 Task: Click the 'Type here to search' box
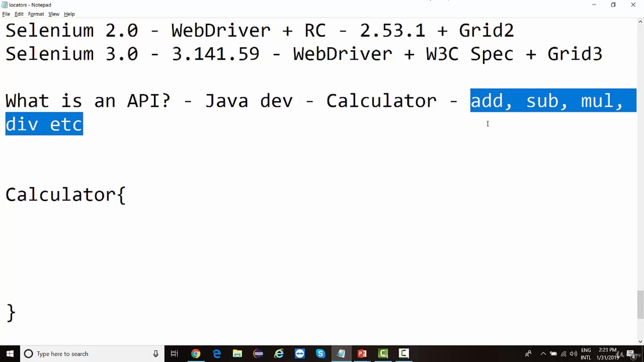point(92,354)
